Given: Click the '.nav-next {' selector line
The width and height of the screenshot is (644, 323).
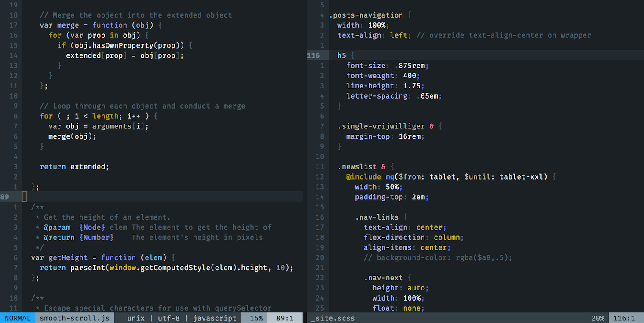Looking at the screenshot, I should (x=388, y=278).
